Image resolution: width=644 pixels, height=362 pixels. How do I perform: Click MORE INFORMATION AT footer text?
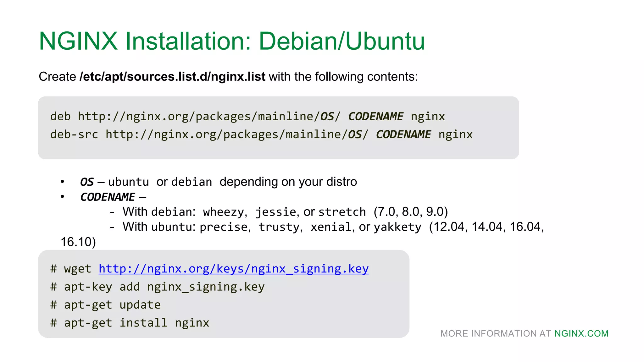coord(496,333)
